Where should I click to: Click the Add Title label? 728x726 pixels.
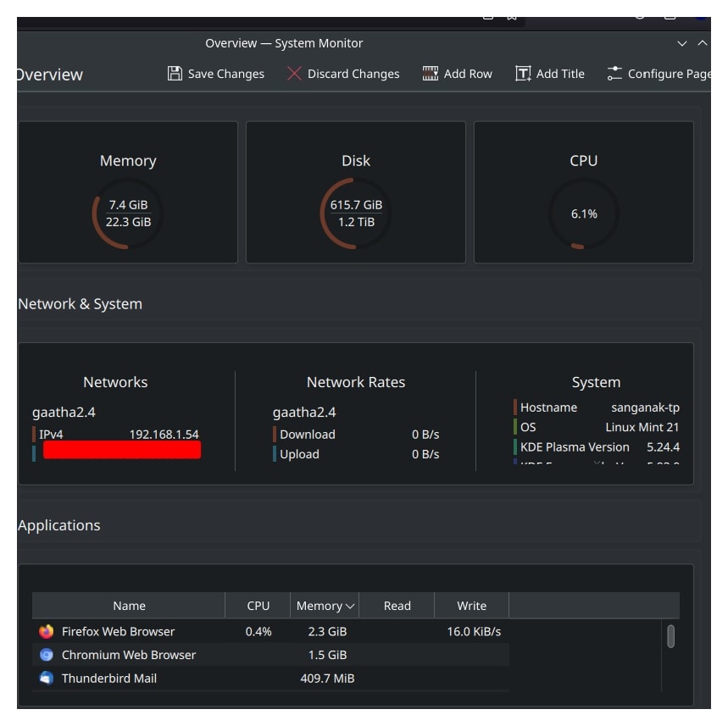coord(560,74)
